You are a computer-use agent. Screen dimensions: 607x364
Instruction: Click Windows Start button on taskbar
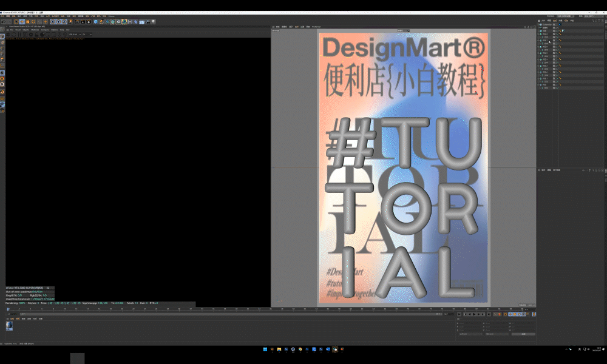[x=265, y=349]
